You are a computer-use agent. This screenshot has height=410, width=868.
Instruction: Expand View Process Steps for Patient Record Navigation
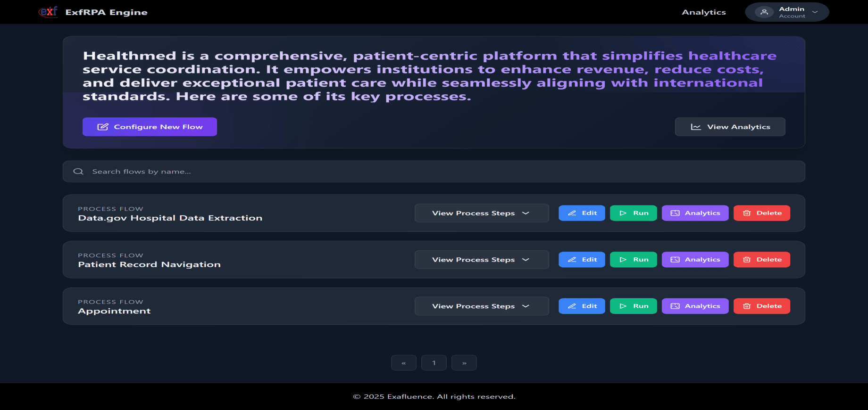pyautogui.click(x=482, y=260)
